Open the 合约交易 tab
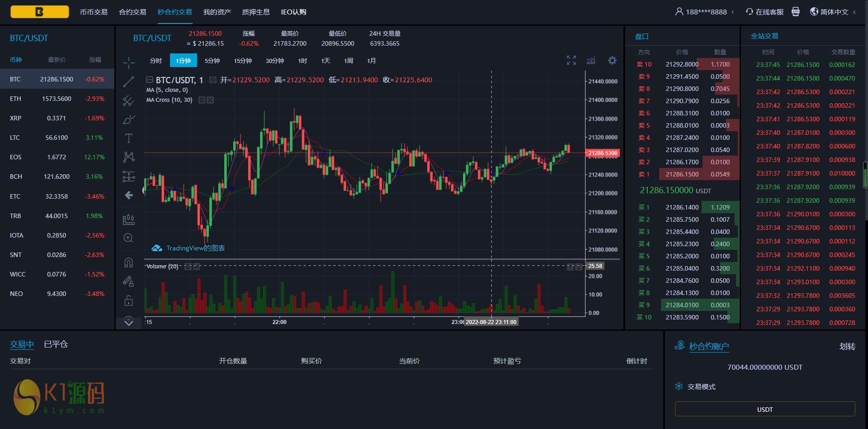Image resolution: width=868 pixels, height=429 pixels. click(132, 12)
